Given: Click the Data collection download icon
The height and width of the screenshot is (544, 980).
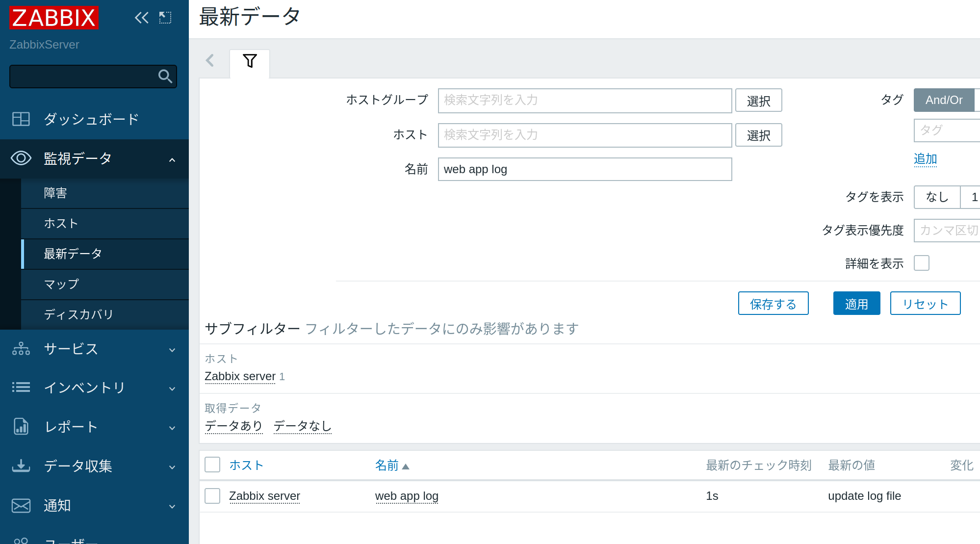Looking at the screenshot, I should point(21,466).
